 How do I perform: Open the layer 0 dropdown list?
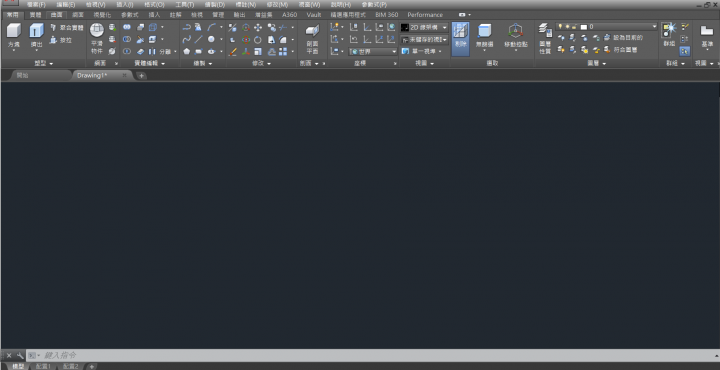607,27
